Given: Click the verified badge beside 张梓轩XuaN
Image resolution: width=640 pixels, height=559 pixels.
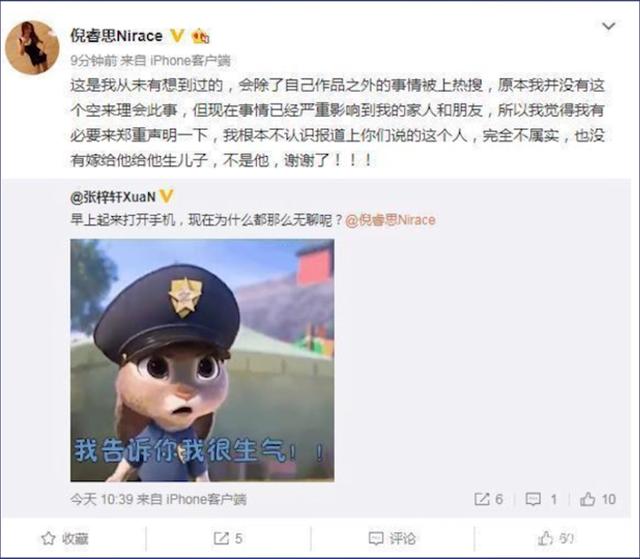Looking at the screenshot, I should click(x=166, y=196).
